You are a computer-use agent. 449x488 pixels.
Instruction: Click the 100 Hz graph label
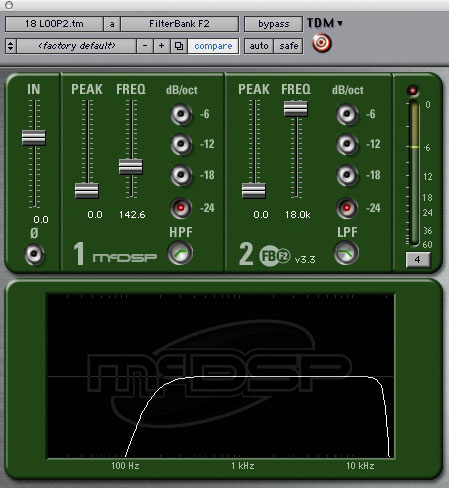[x=125, y=466]
